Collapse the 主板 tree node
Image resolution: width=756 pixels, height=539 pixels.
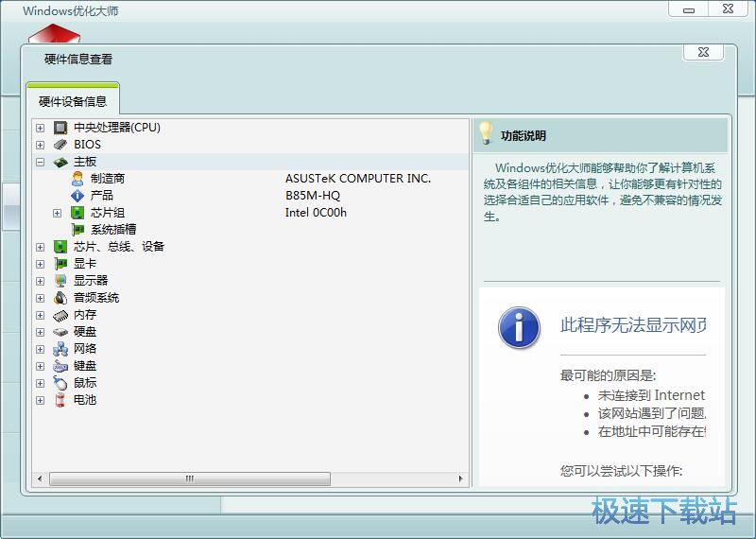point(40,162)
